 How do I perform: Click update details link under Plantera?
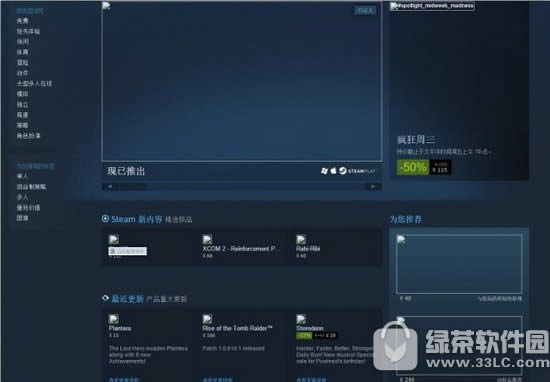point(124,379)
